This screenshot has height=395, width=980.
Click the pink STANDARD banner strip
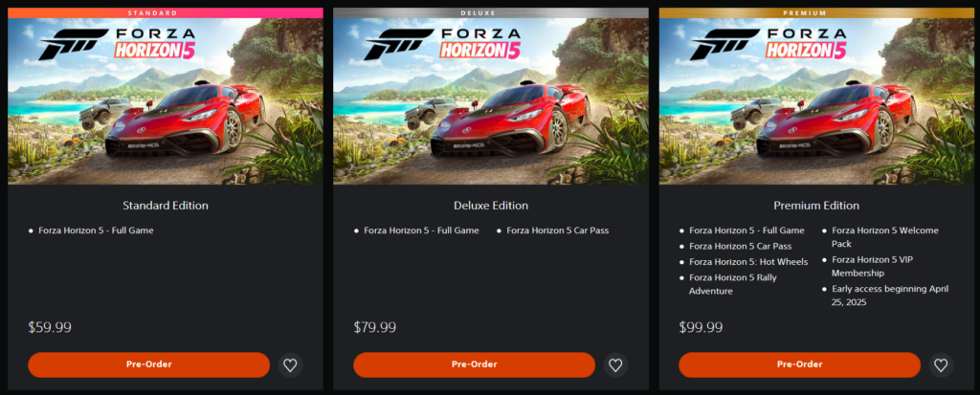click(166, 12)
